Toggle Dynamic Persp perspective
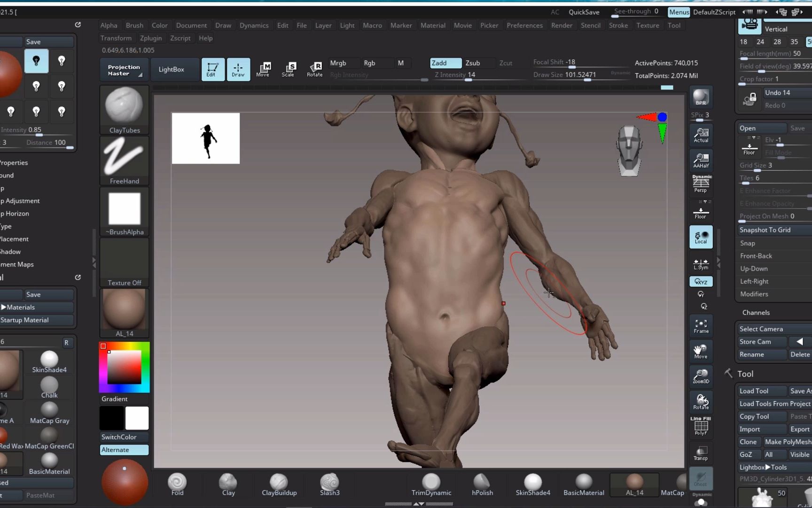The height and width of the screenshot is (508, 812). (x=701, y=184)
